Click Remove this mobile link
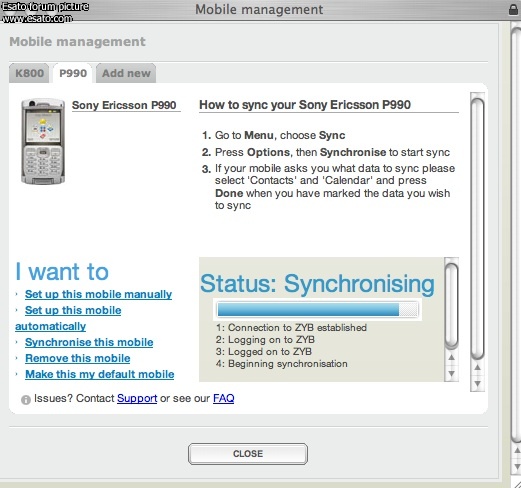 78,358
